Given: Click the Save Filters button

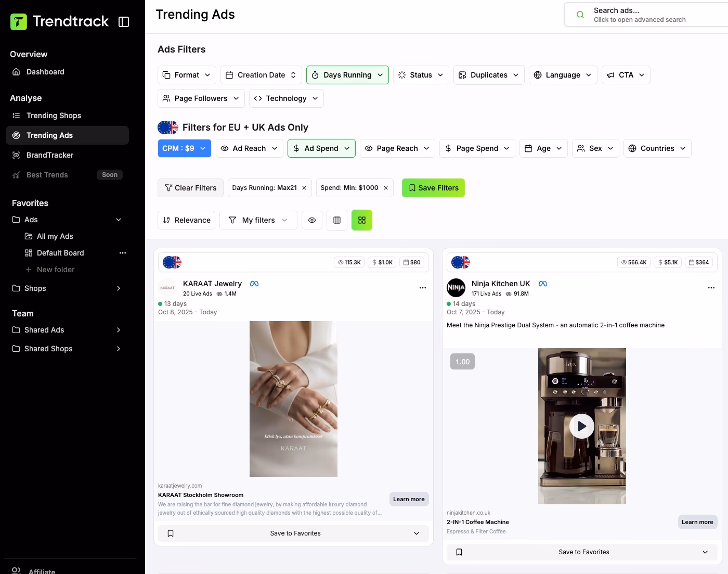Looking at the screenshot, I should [433, 188].
